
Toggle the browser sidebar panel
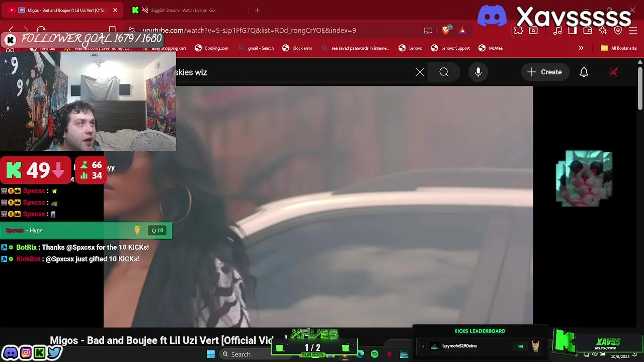[573, 30]
